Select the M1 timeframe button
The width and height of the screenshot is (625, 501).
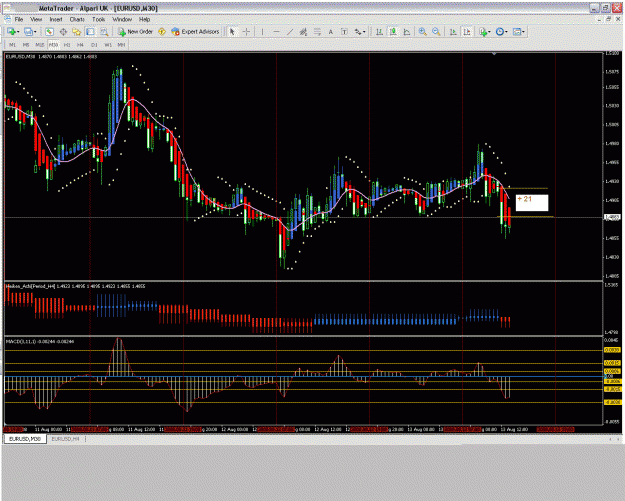pyautogui.click(x=12, y=45)
